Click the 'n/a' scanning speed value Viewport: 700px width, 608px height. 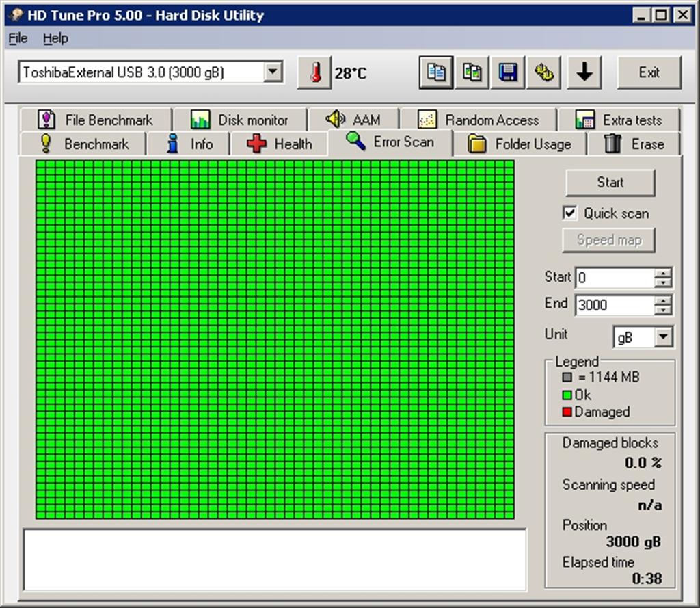coord(650,505)
